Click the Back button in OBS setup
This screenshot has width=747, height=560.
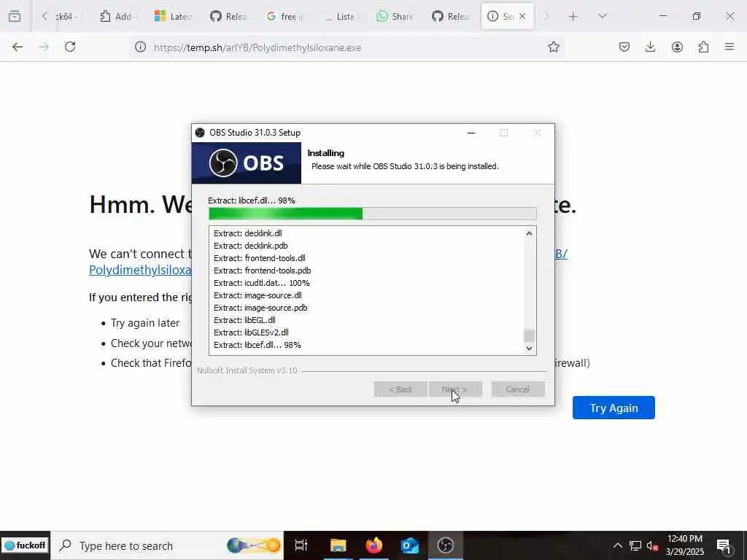(400, 389)
